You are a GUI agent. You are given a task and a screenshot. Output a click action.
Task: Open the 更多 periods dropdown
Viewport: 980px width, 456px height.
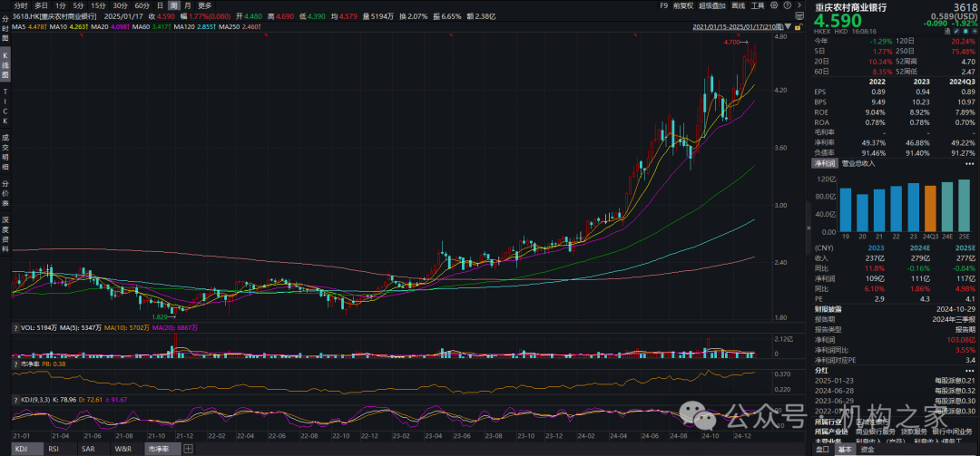pyautogui.click(x=204, y=5)
